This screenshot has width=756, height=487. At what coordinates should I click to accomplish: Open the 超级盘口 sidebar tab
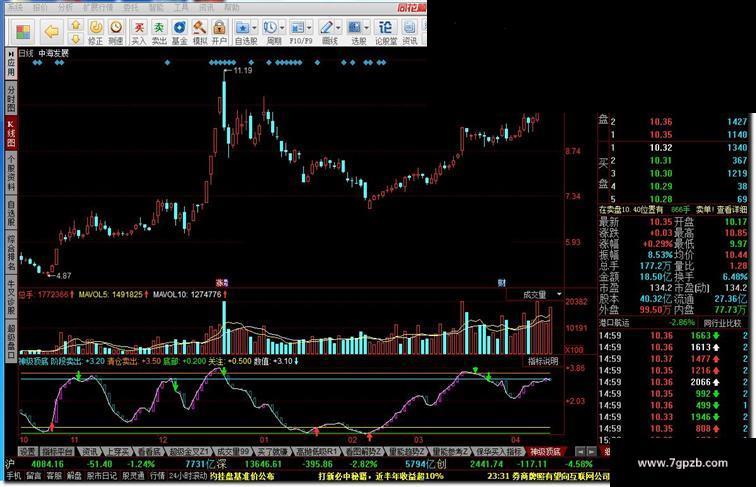[11, 340]
